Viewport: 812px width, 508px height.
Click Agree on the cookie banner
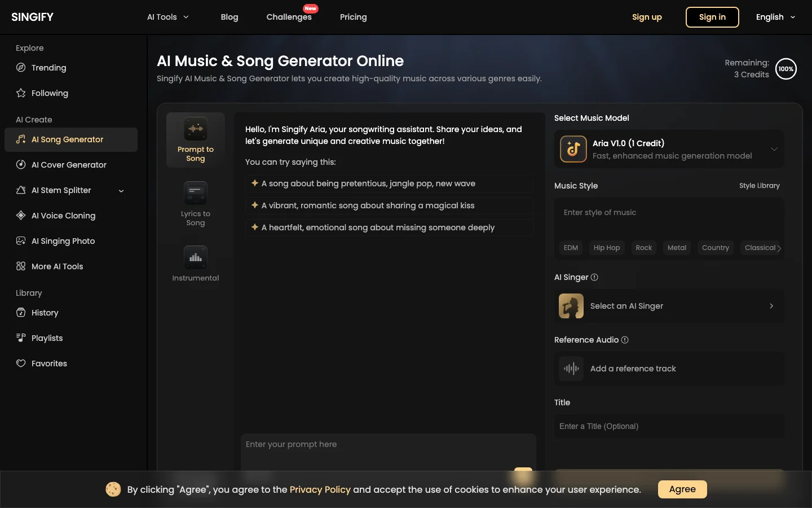point(682,489)
